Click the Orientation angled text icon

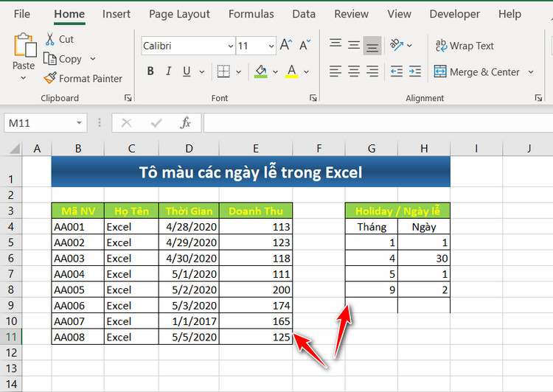(397, 45)
